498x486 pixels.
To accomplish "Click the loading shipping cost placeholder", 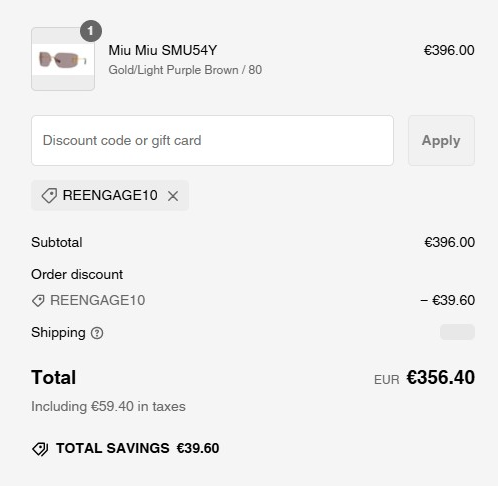I will pos(457,332).
